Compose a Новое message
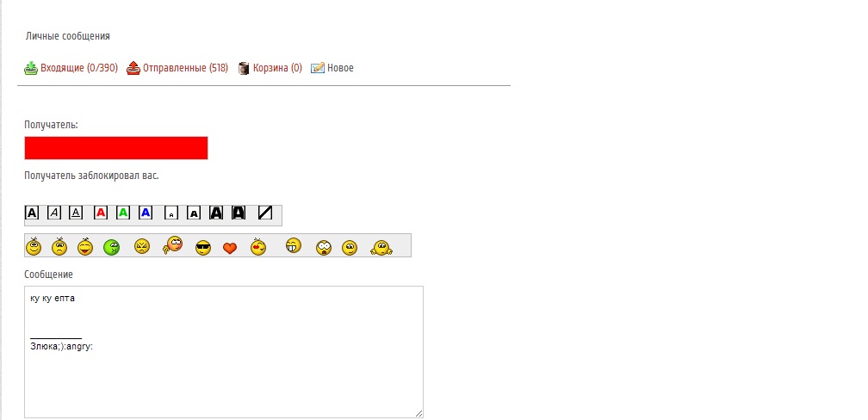 (332, 68)
